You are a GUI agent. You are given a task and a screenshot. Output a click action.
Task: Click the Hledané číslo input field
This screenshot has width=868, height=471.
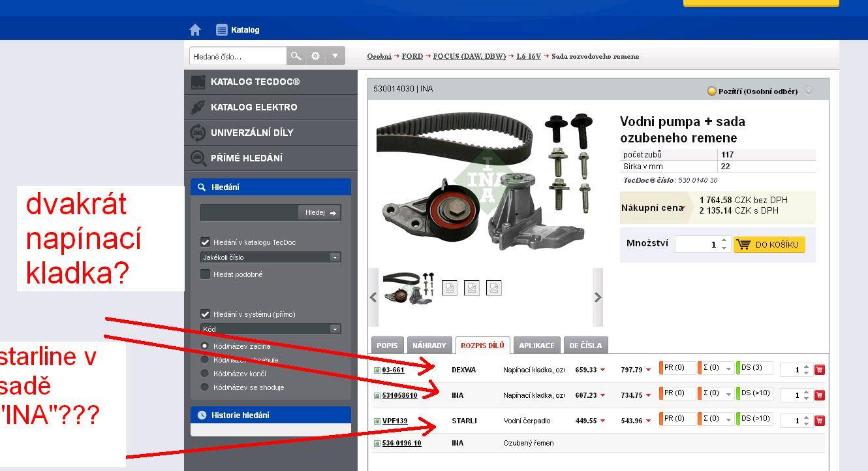(238, 56)
